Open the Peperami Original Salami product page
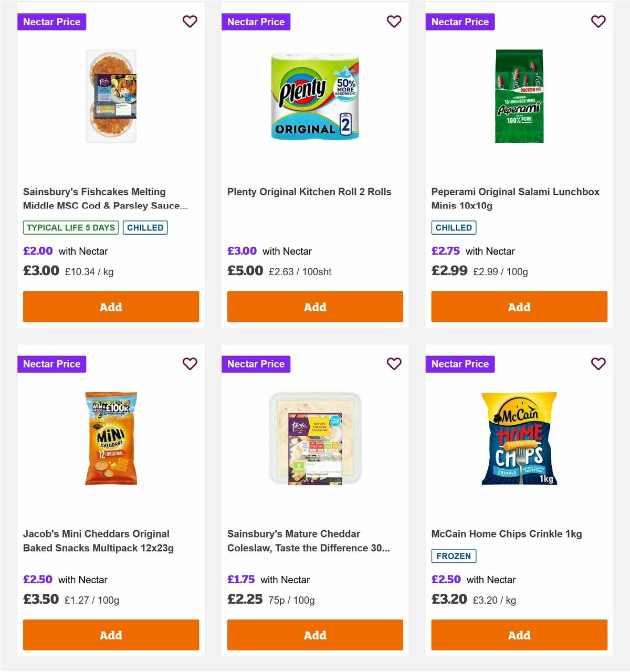 [x=514, y=198]
